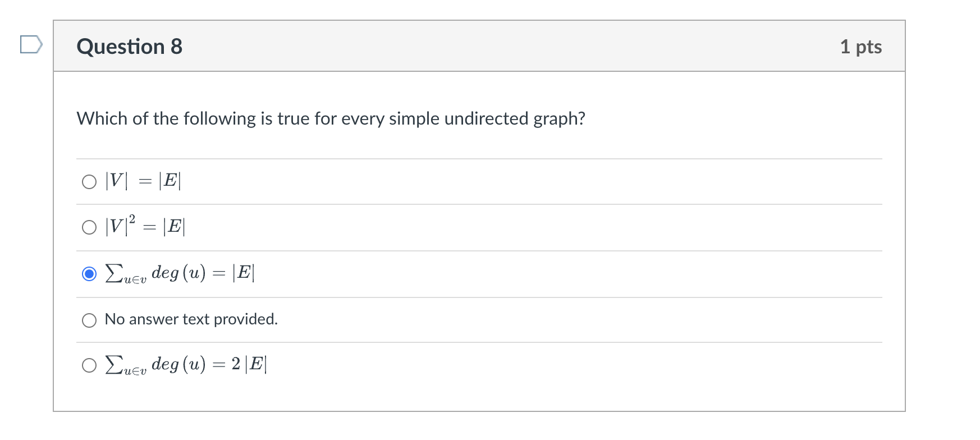Click inside the first answer row
The image size is (980, 440).
(449, 181)
